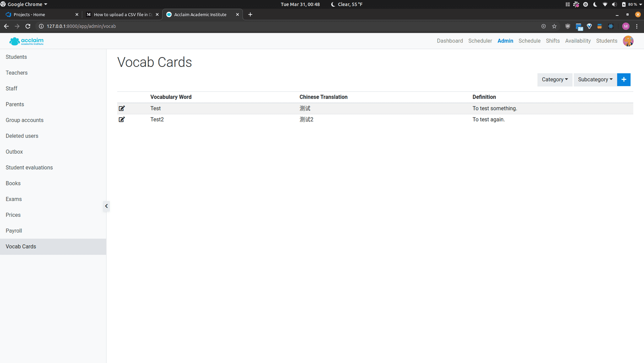Open the Student evaluations page
This screenshot has width=644, height=363.
[x=29, y=167]
